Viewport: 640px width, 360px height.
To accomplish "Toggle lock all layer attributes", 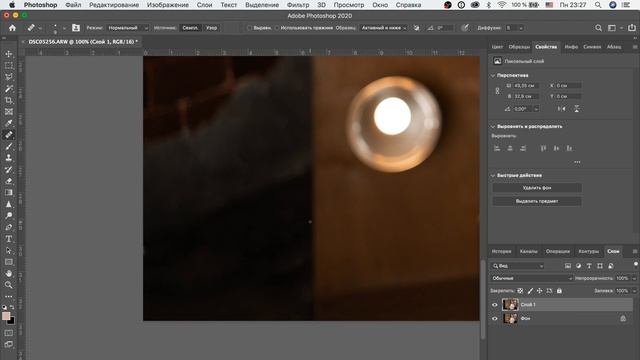I will click(559, 291).
